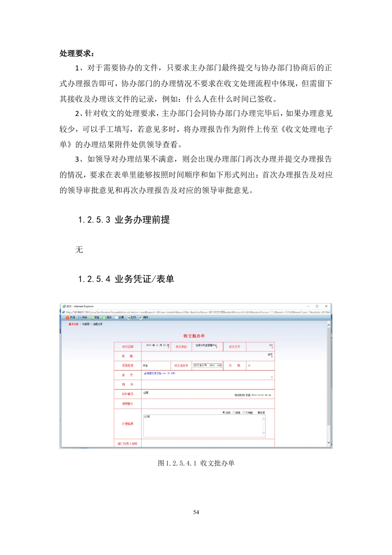Click the page scrollbar's down arrow
Image resolution: width=392 pixels, height=555 pixels.
pos(328,443)
